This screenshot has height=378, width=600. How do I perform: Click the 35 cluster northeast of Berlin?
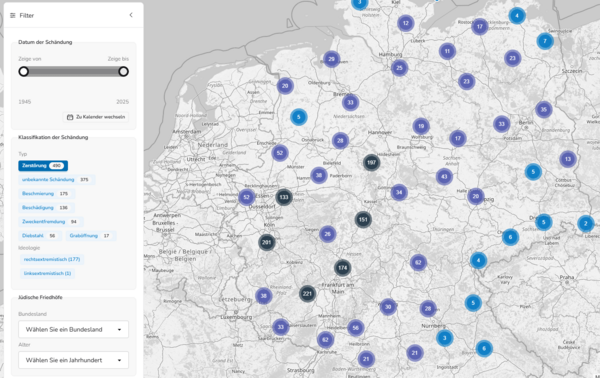pos(543,110)
